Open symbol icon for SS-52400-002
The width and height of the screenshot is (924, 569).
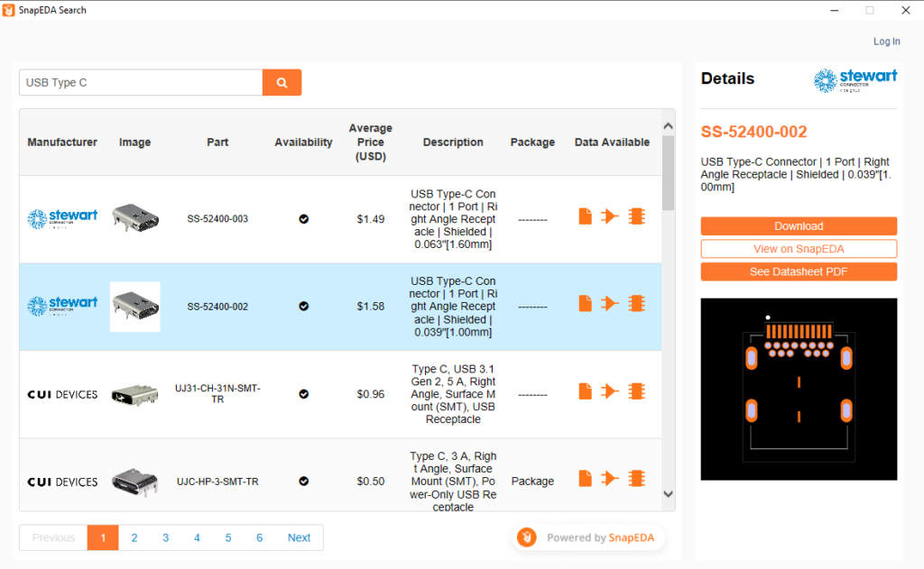610,303
